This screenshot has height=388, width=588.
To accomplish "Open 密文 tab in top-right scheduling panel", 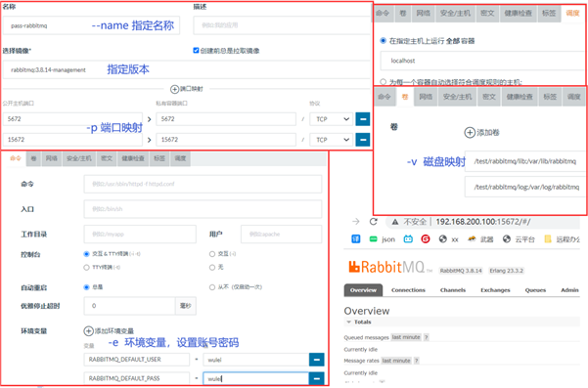I will (487, 13).
